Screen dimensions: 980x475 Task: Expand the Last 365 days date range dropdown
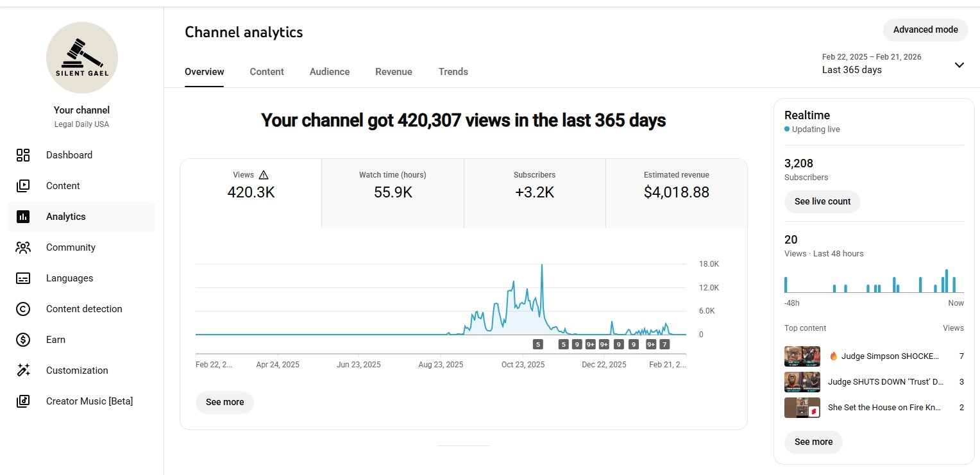[x=959, y=65]
